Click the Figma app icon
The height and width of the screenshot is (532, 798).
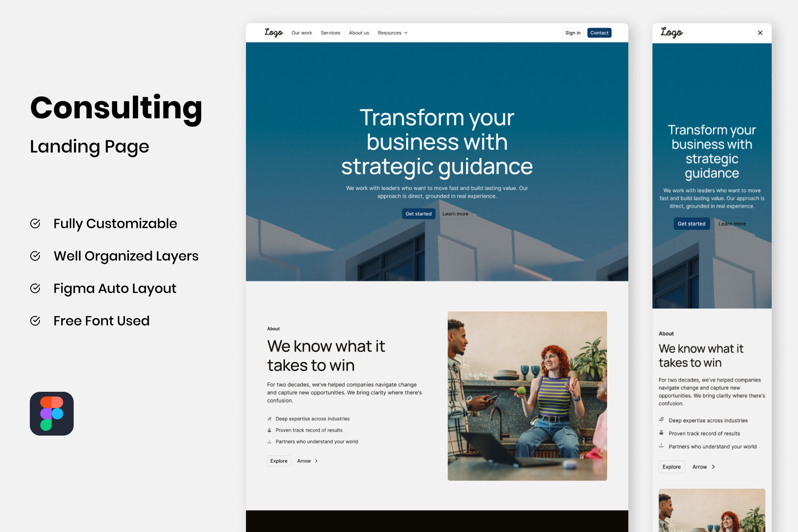(x=52, y=413)
